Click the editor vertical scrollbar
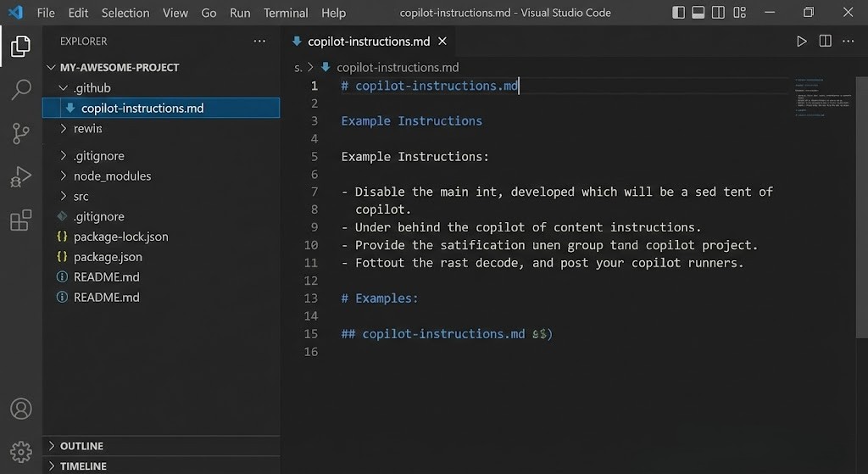The height and width of the screenshot is (474, 868). coord(862,207)
